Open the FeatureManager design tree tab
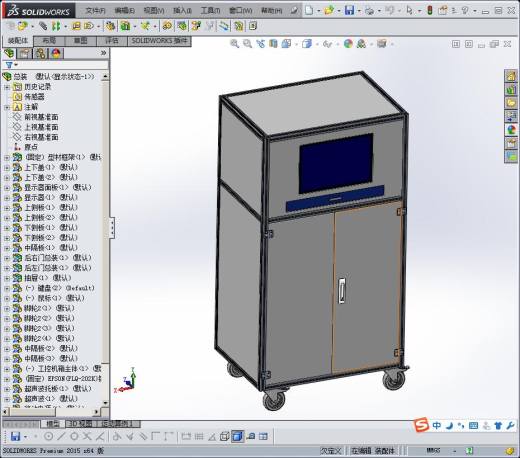 [x=9, y=53]
